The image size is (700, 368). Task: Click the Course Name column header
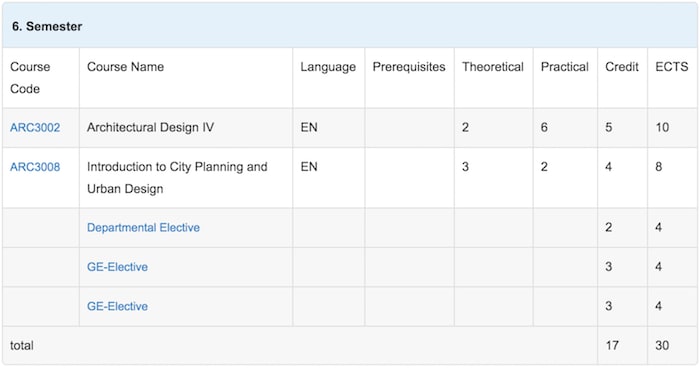click(x=125, y=67)
